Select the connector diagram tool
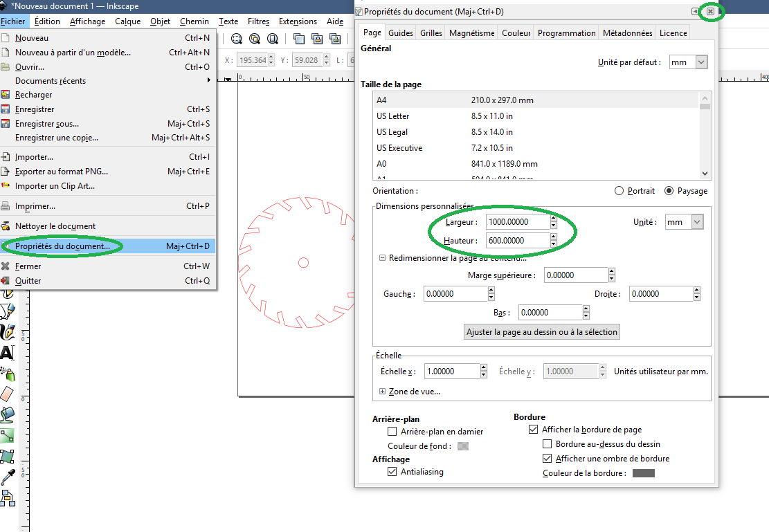 pyautogui.click(x=8, y=497)
